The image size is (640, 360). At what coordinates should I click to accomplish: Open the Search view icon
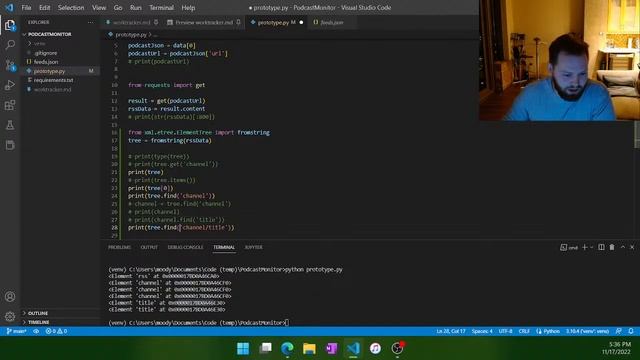[10, 44]
